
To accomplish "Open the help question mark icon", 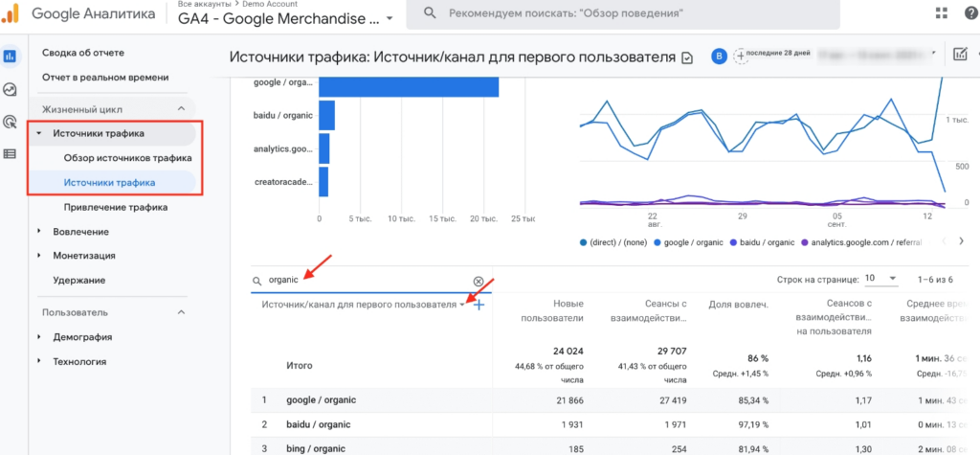I will (972, 13).
